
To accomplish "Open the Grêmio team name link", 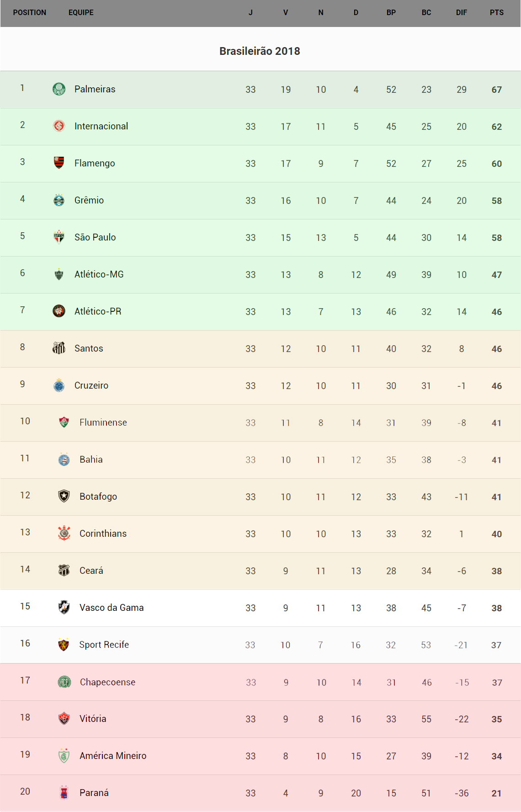I will (x=89, y=200).
